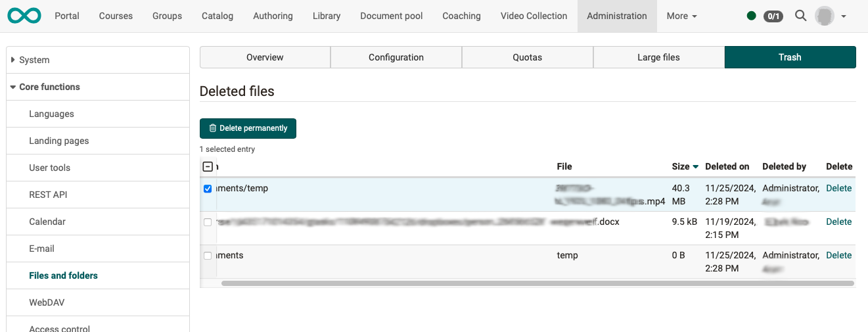Click Delete link for the docx file

click(838, 222)
